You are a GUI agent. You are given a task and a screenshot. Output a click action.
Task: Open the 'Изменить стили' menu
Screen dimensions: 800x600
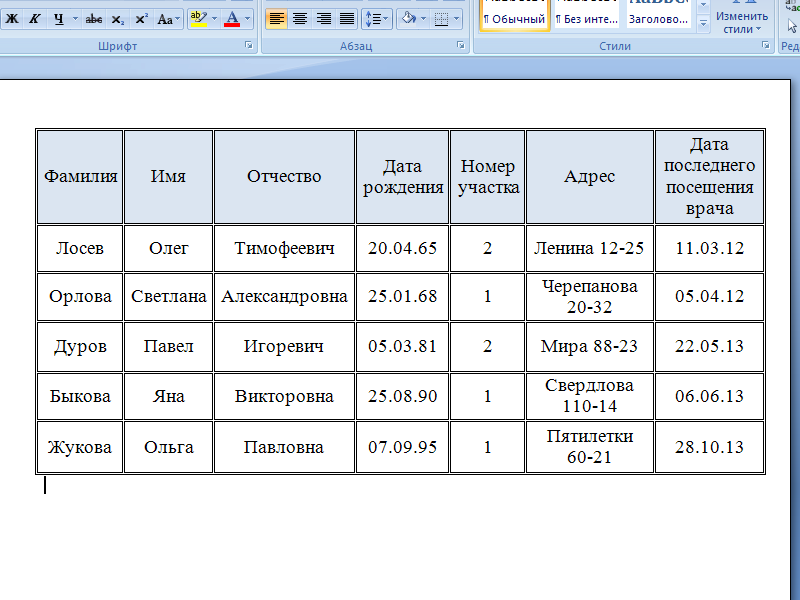(741, 18)
